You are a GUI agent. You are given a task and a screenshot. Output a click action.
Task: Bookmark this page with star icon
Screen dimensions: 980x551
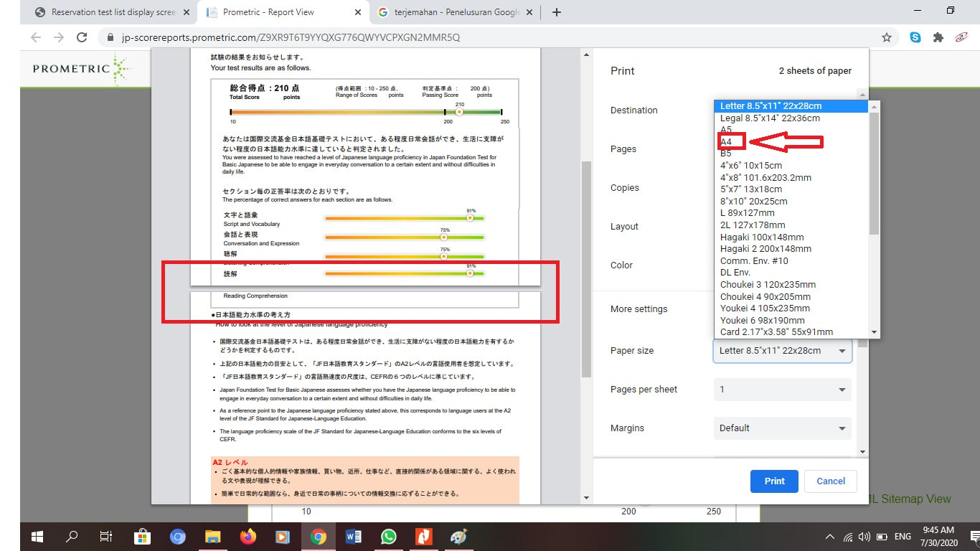pos(887,37)
